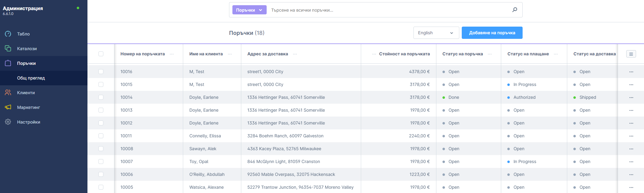Screen dimensions: 644x193
Task: Open row actions for order 10016
Action: pos(631,72)
